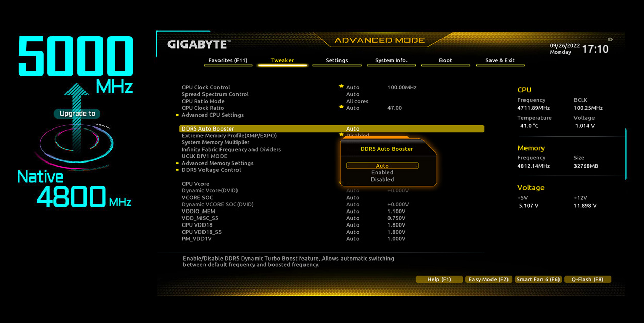Open Spread Spectrum Control Auto value

click(353, 94)
